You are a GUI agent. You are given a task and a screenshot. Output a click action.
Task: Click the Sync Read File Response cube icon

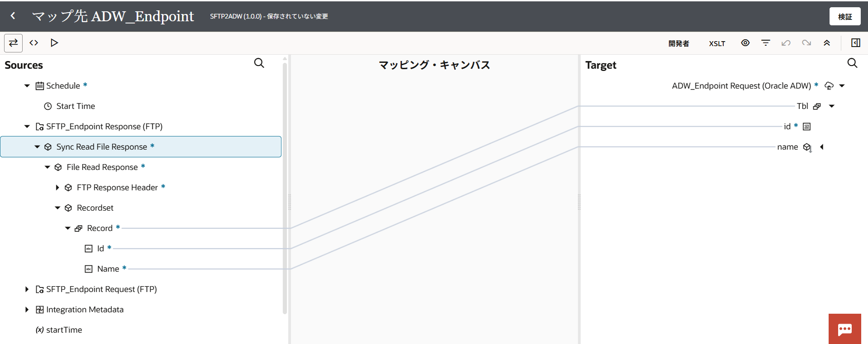(48, 147)
